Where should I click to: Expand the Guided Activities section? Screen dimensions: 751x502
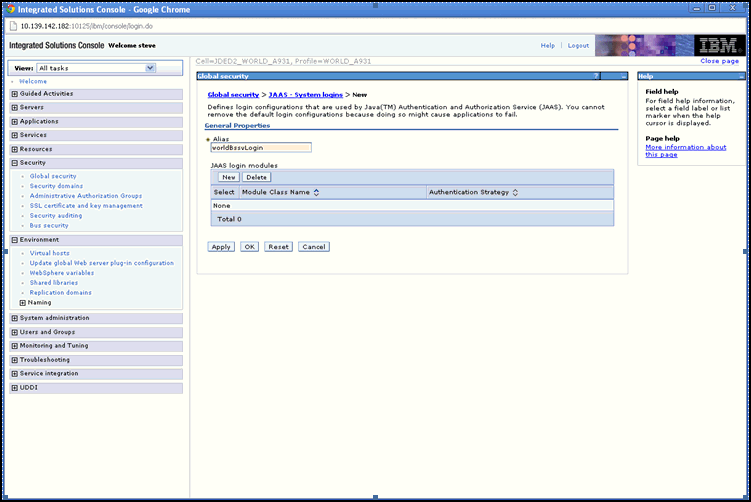14,94
